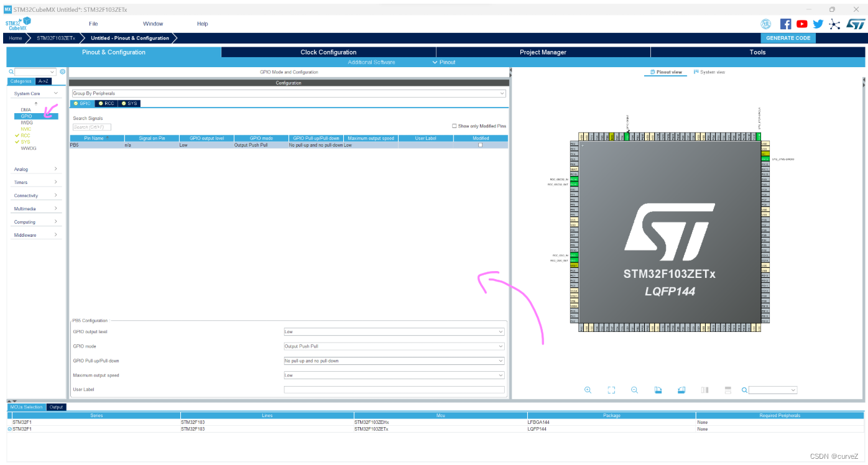Click the sort arrow in Pin Name header

(107, 138)
